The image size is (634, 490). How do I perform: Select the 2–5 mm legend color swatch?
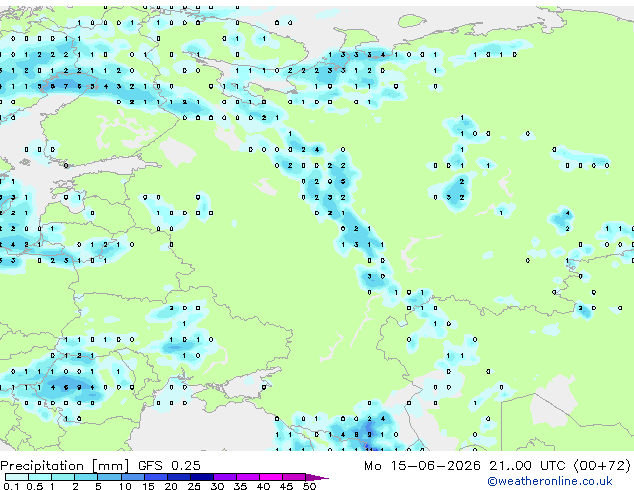(87, 477)
